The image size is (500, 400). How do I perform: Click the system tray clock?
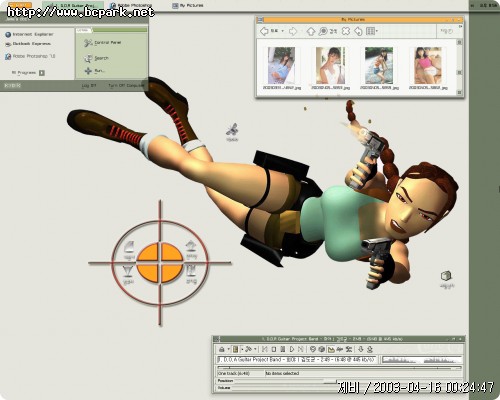(x=488, y=5)
